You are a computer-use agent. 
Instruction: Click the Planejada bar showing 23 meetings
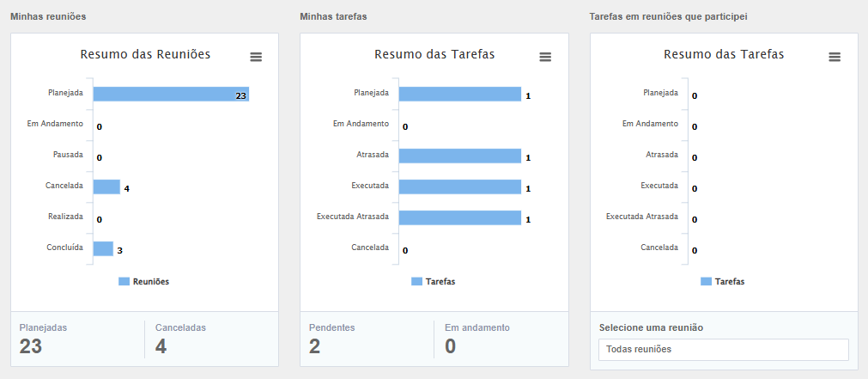170,95
